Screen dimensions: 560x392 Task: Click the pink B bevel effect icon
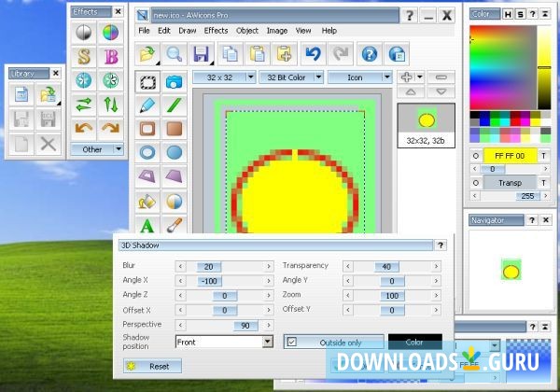110,57
